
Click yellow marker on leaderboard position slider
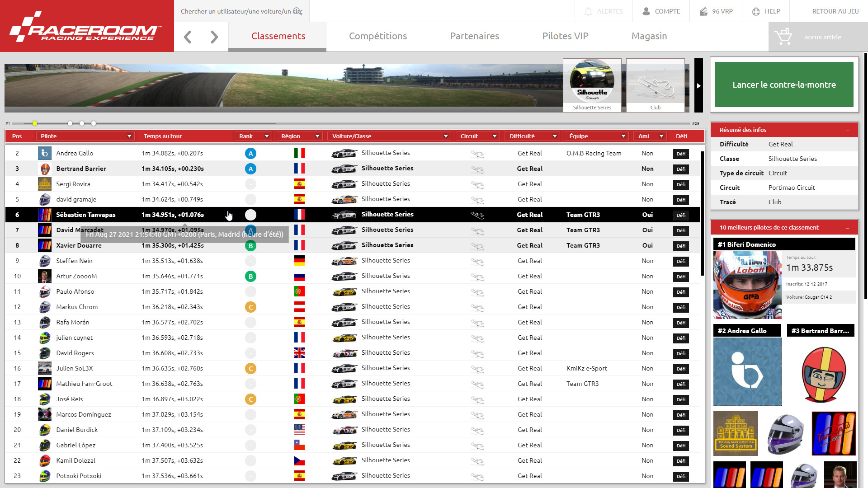(x=35, y=123)
